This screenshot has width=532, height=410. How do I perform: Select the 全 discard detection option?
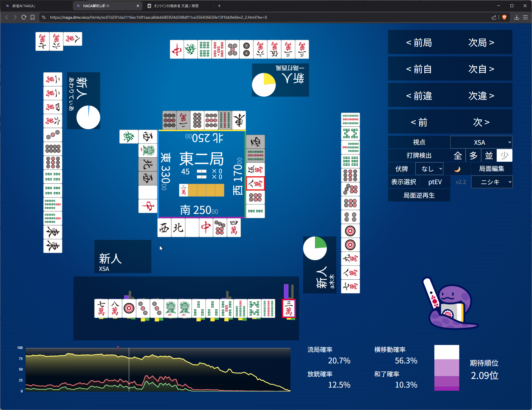tap(458, 156)
